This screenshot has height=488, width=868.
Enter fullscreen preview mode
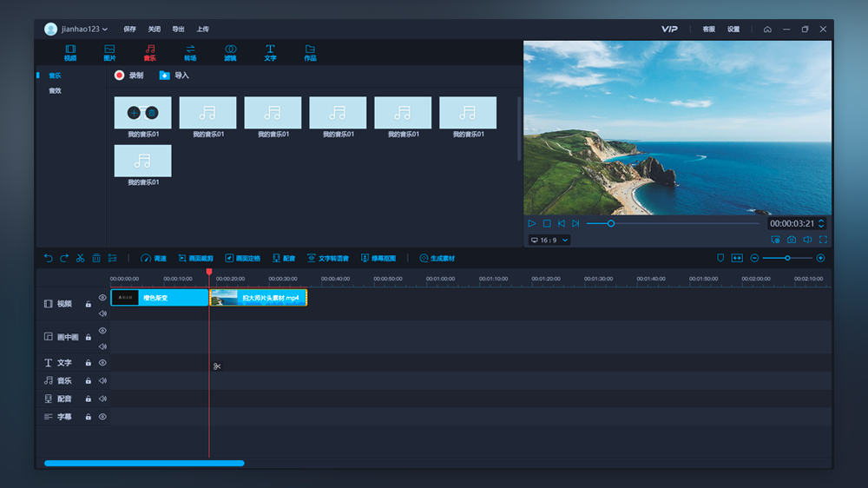click(x=823, y=240)
